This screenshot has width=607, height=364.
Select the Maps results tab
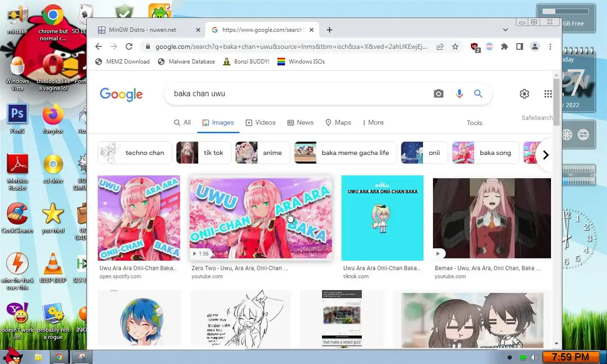338,122
